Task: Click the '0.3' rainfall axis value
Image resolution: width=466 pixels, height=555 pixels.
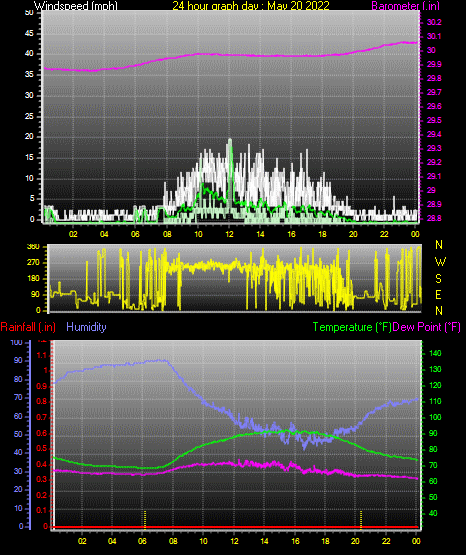Action: [x=41, y=480]
